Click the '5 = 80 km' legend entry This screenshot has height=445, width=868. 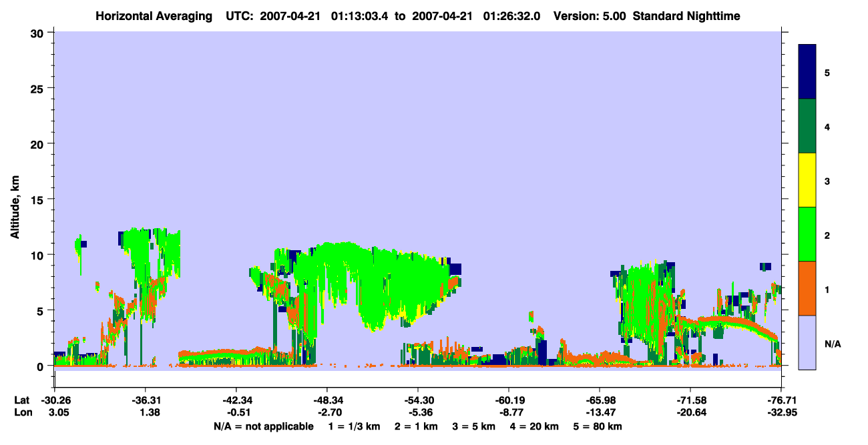[x=598, y=426]
